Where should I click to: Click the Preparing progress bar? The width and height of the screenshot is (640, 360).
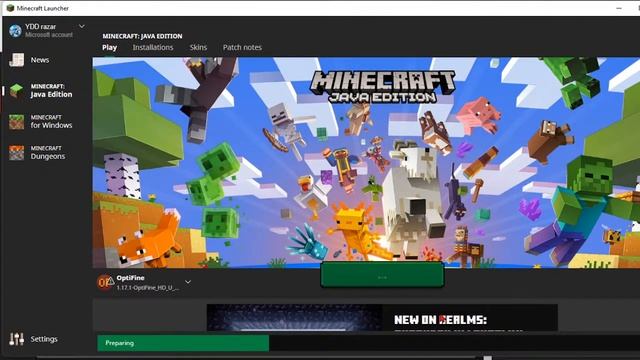point(369,343)
